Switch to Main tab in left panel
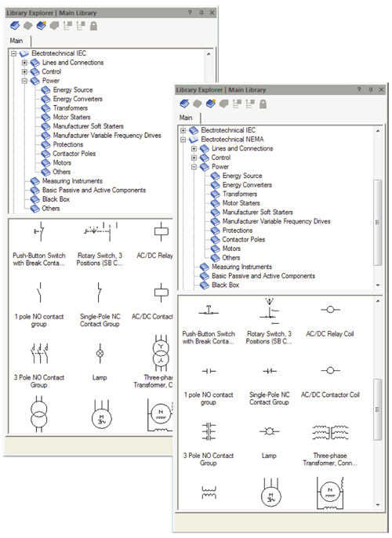The width and height of the screenshot is (392, 538). (16, 41)
